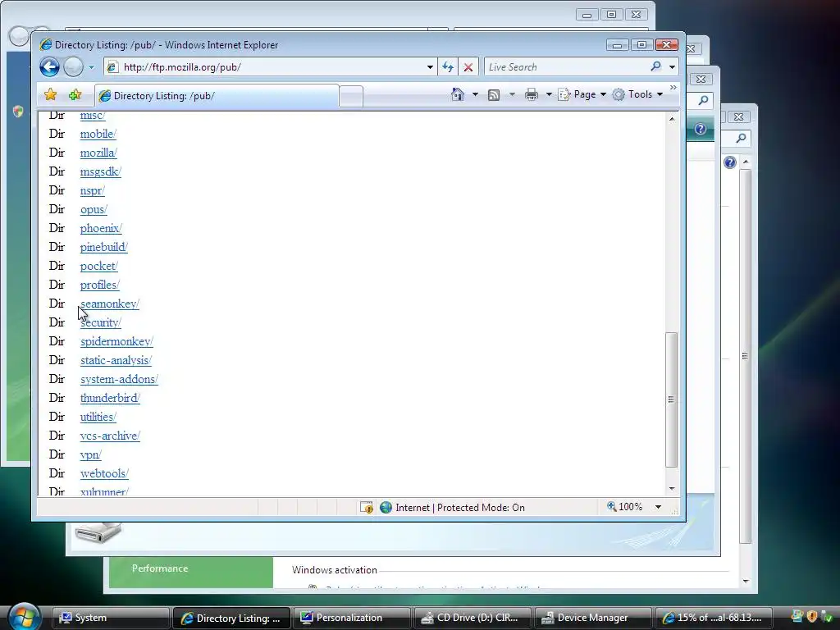Open the opus/ directory link

94,209
